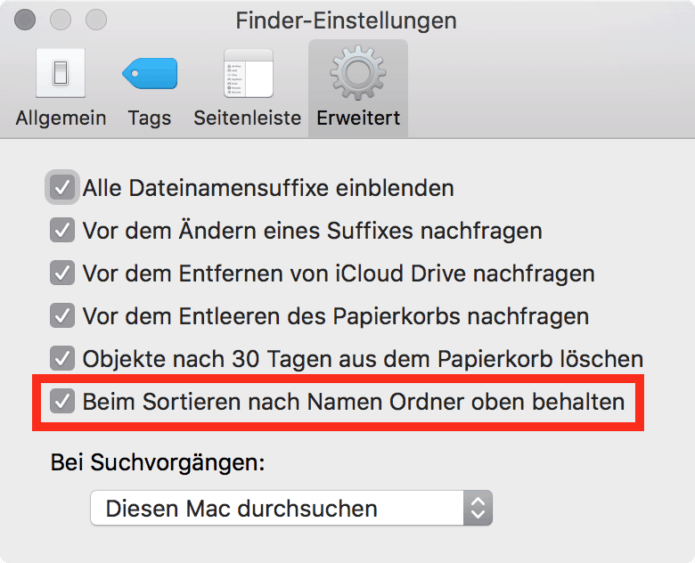Open the Seitenleiste tab label
Screen dimensions: 695x563
tap(247, 118)
